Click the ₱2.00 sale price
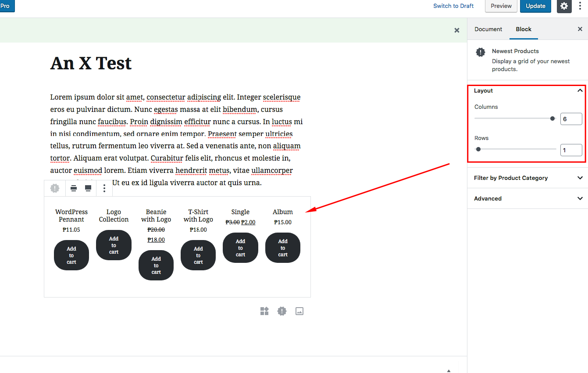The width and height of the screenshot is (588, 373). tap(248, 222)
